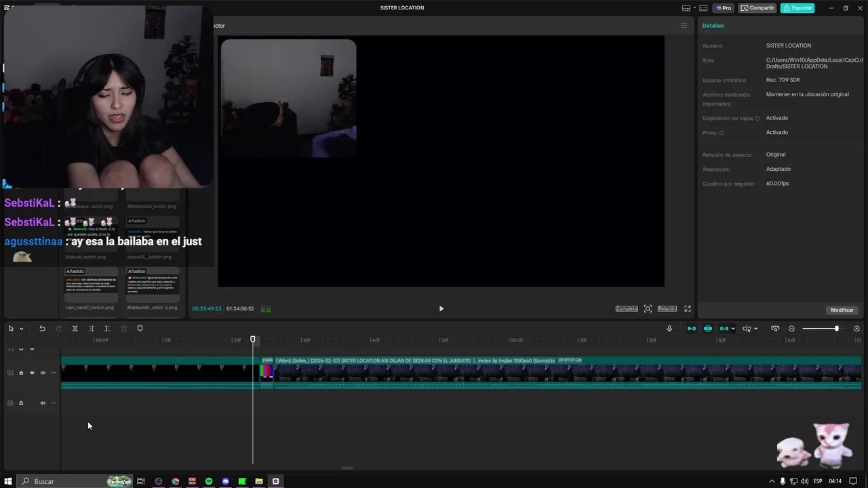
Task: Redo the last undone edit
Action: coord(58,329)
